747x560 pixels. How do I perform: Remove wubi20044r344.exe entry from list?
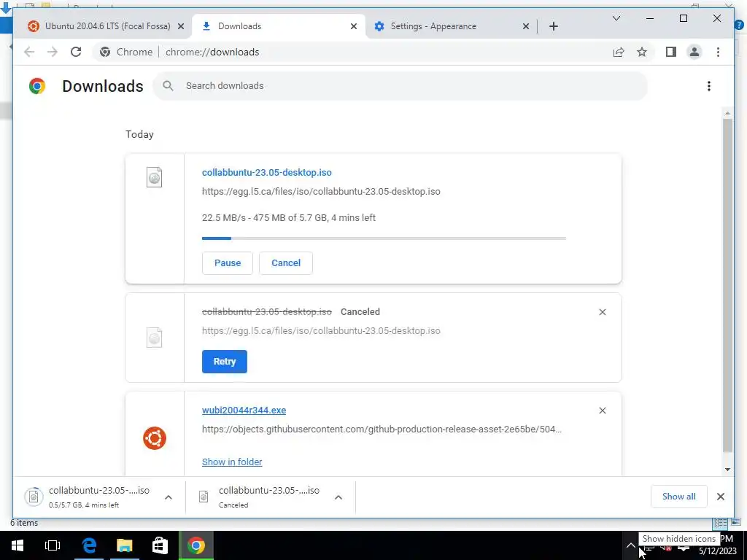tap(602, 411)
